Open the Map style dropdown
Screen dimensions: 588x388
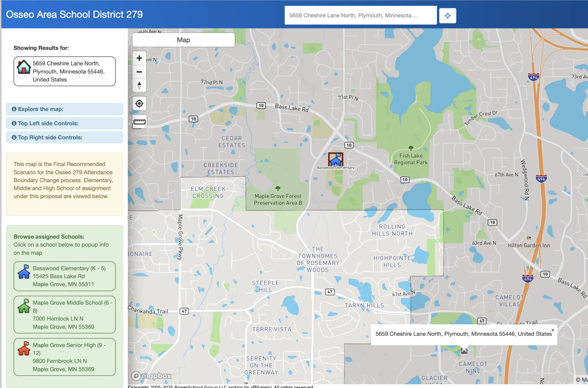tap(183, 40)
